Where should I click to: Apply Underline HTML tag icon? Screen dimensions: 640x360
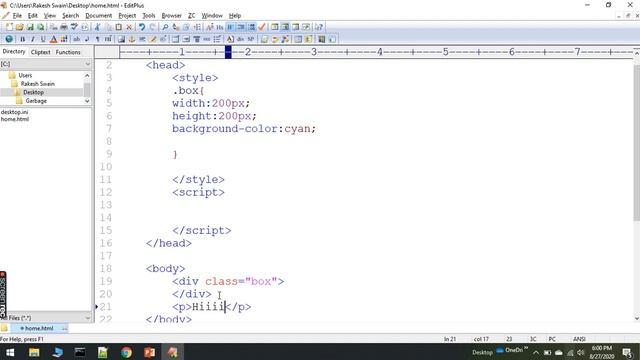(43, 39)
